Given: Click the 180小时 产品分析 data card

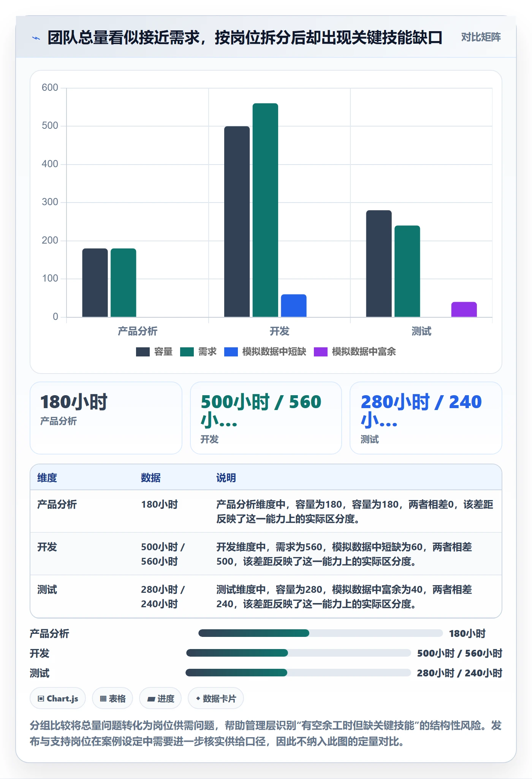Looking at the screenshot, I should pyautogui.click(x=106, y=418).
